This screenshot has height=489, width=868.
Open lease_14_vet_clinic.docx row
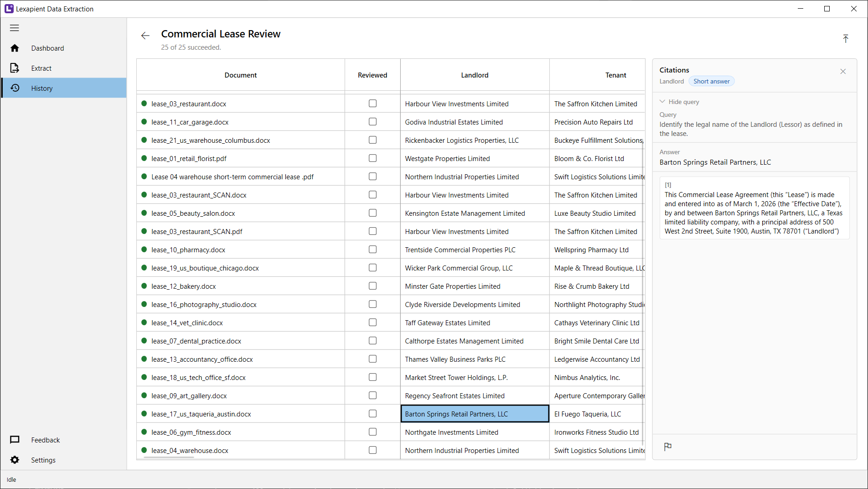[x=241, y=323]
